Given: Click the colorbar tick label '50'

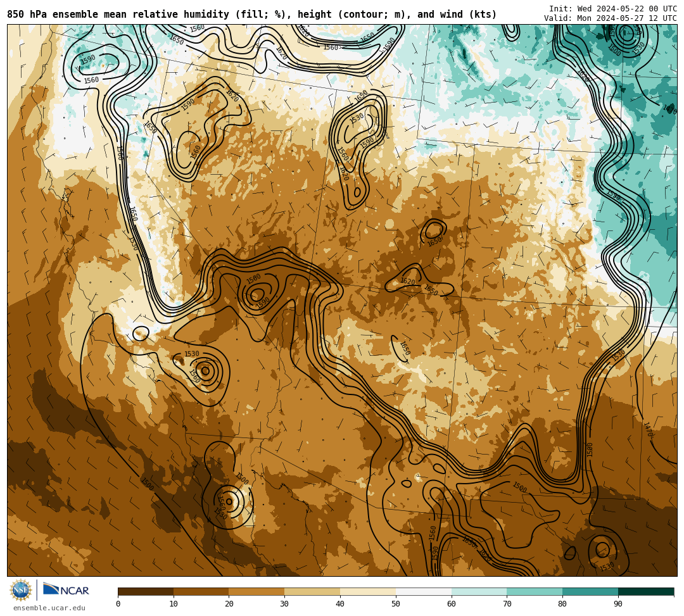Looking at the screenshot, I should tap(396, 604).
